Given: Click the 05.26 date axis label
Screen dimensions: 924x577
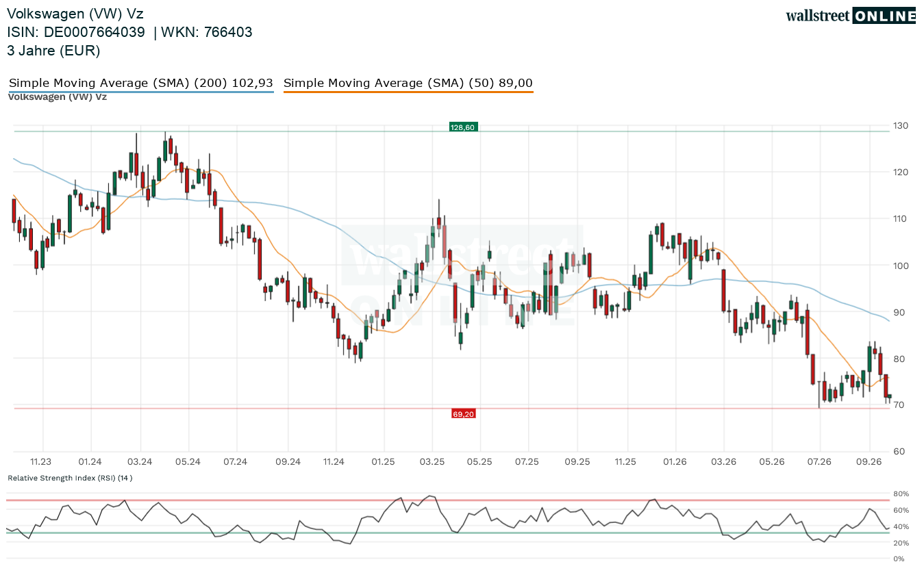Looking at the screenshot, I should coord(772,462).
